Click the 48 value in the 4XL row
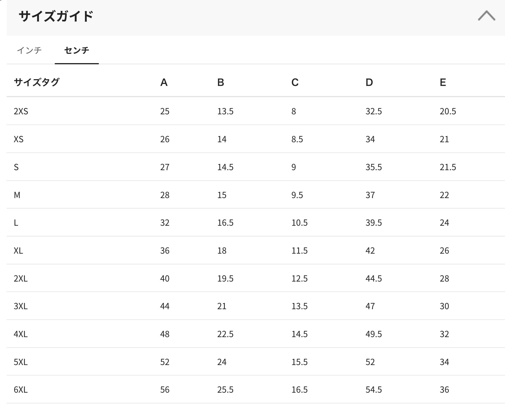Screen dimensions: 505x420 (165, 334)
